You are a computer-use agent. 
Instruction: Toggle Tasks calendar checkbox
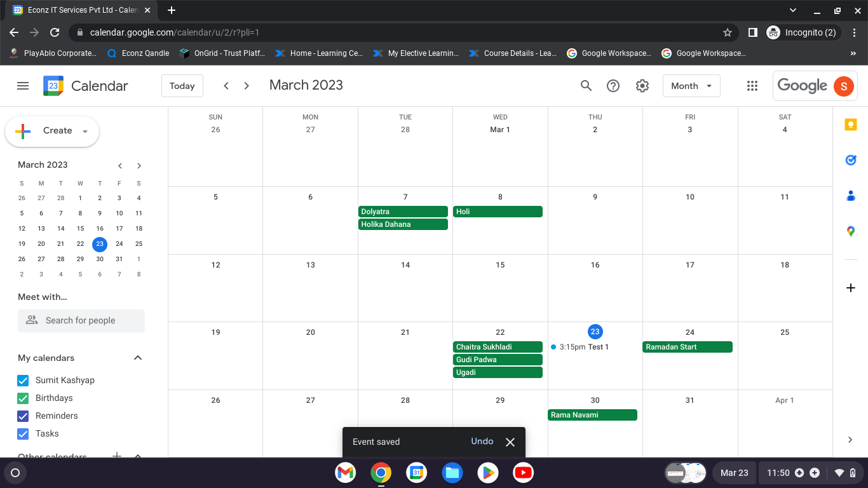pyautogui.click(x=23, y=434)
